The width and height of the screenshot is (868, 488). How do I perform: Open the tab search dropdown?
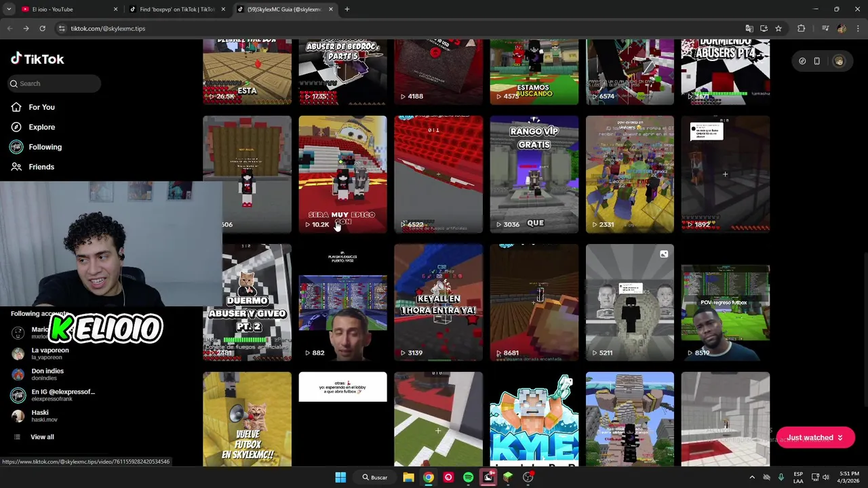(x=9, y=9)
